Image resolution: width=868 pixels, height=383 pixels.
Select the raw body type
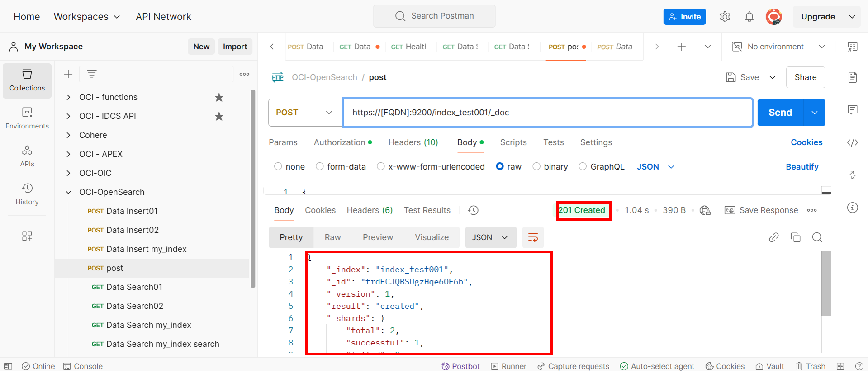pos(500,166)
